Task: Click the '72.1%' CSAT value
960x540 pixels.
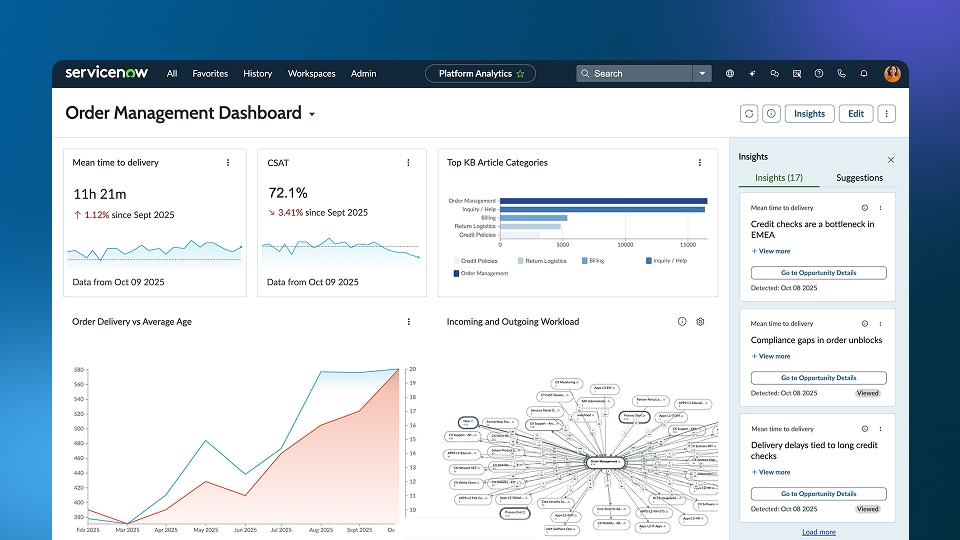Action: click(x=288, y=193)
